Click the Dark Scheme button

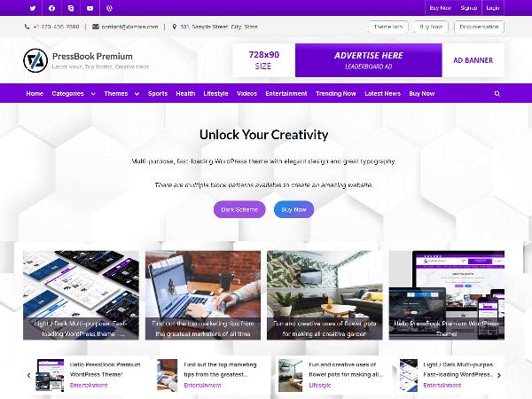tap(239, 209)
